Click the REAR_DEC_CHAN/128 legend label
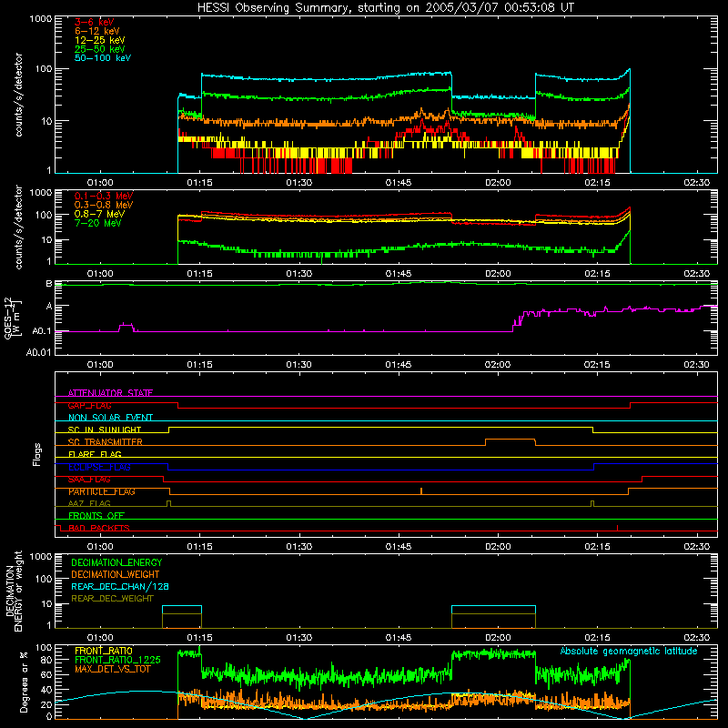 (120, 586)
